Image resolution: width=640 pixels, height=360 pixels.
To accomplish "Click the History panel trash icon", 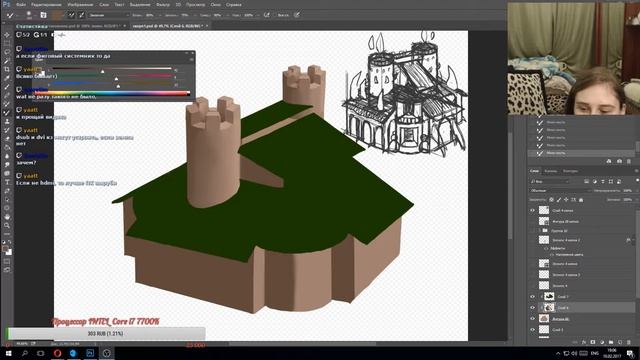I will coord(629,161).
